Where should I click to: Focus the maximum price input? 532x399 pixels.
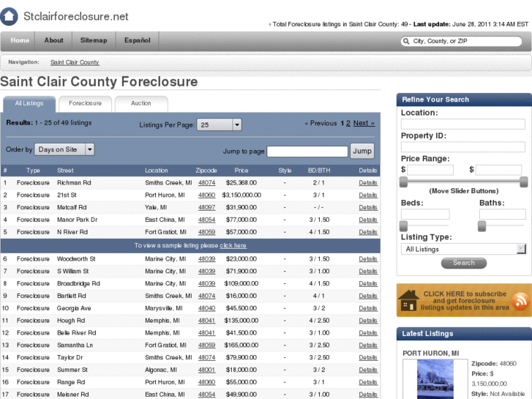click(x=498, y=170)
